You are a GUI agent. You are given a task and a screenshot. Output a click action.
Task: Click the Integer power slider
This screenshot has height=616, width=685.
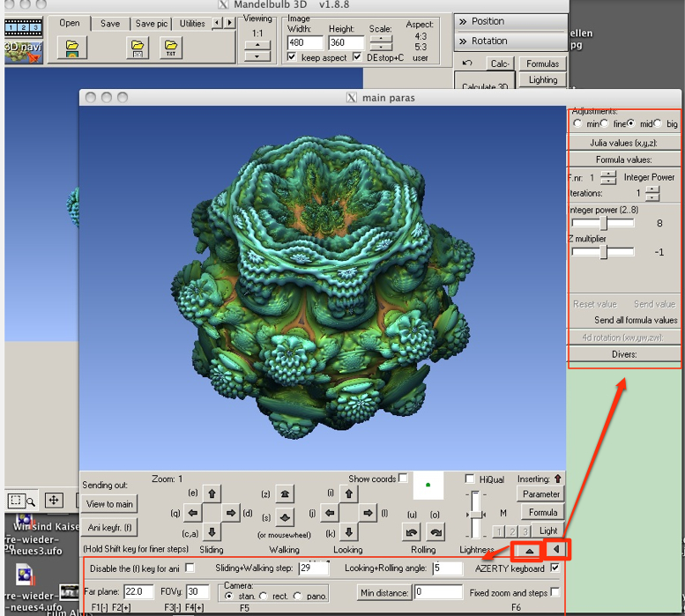coord(603,223)
